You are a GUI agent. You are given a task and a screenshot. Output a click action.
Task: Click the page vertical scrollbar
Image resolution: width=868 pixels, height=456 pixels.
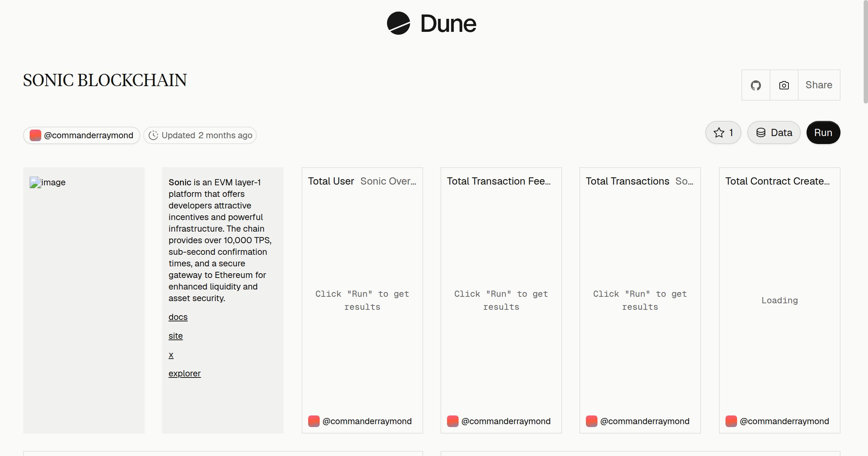[x=865, y=52]
